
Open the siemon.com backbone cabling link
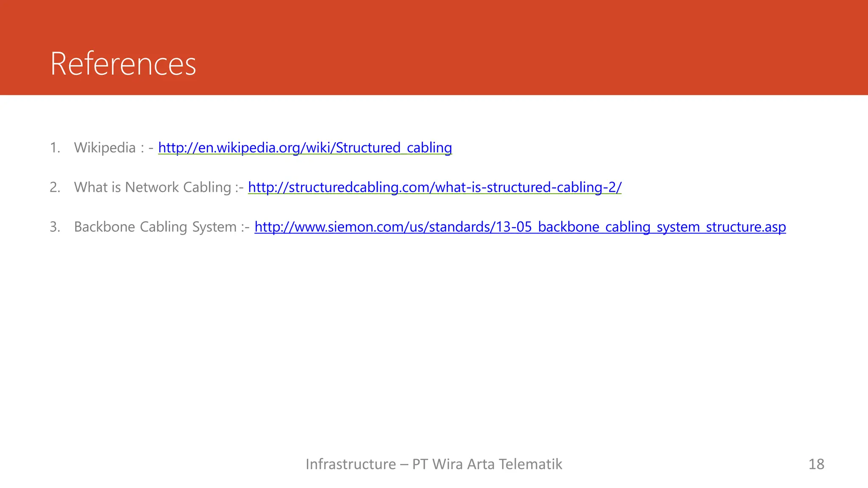pyautogui.click(x=520, y=227)
